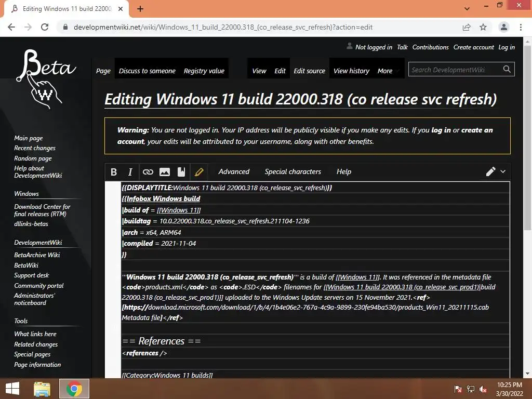The width and height of the screenshot is (532, 399).
Task: Insert a reference using bookmark icon
Action: click(x=181, y=172)
